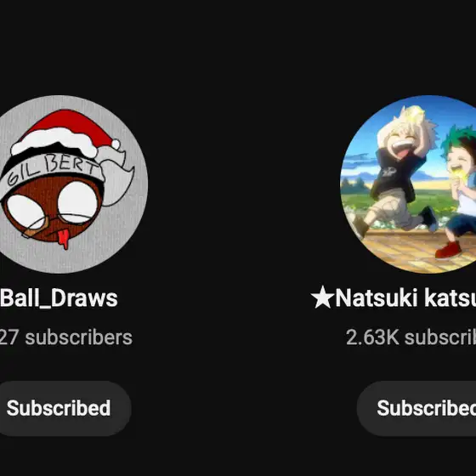Toggle the Subscribed button under Natsuki katsu
The image size is (476, 476).
(416, 408)
